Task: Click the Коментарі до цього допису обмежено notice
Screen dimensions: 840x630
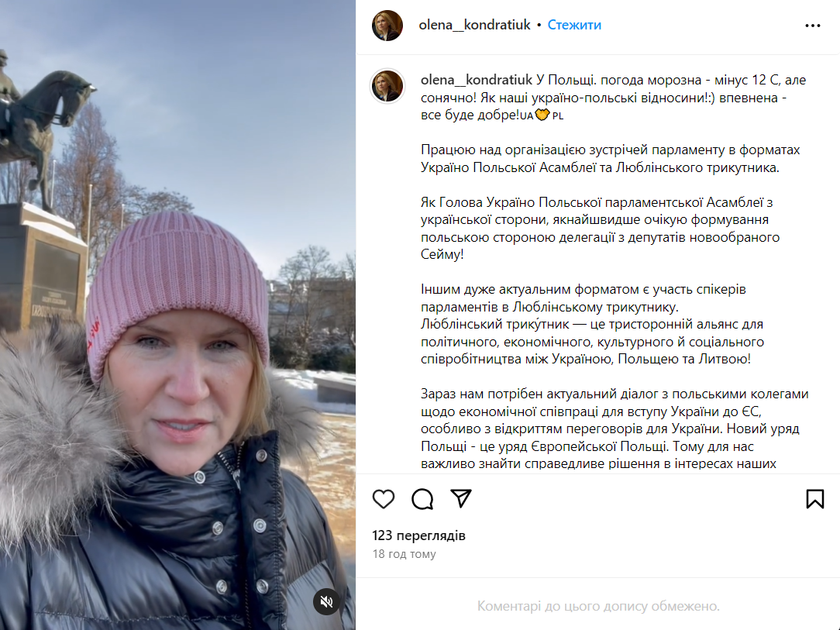Action: coord(598,606)
